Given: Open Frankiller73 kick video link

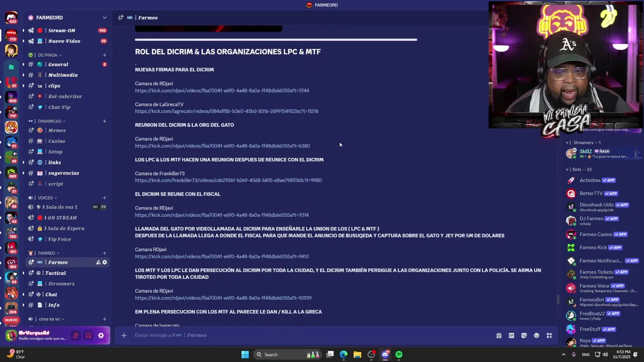Looking at the screenshot, I should point(228,180).
